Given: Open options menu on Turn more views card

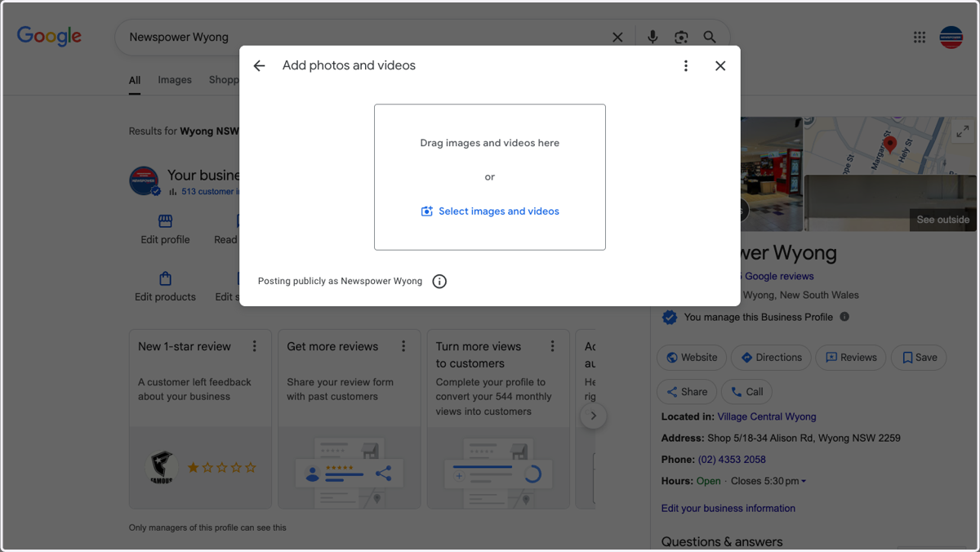Looking at the screenshot, I should tap(553, 346).
